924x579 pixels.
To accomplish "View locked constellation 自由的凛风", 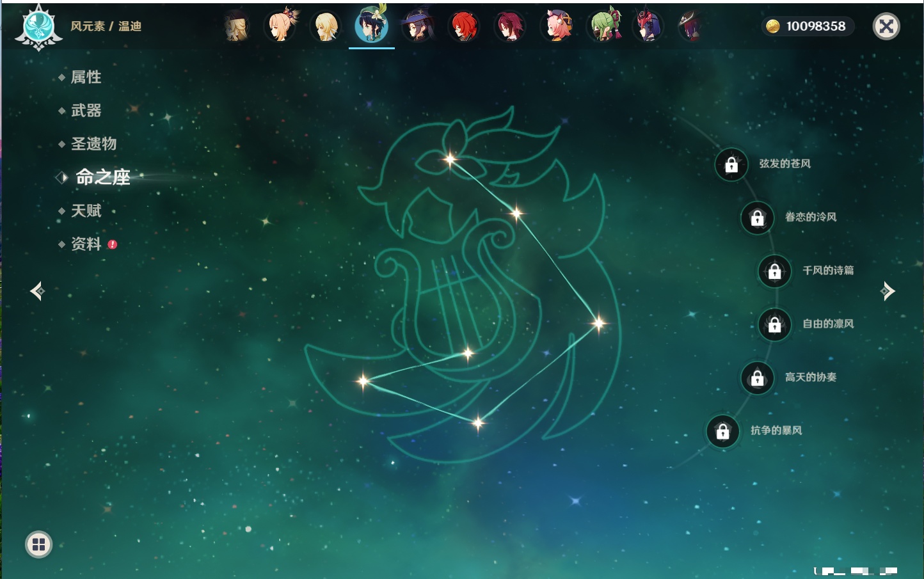I will click(775, 325).
